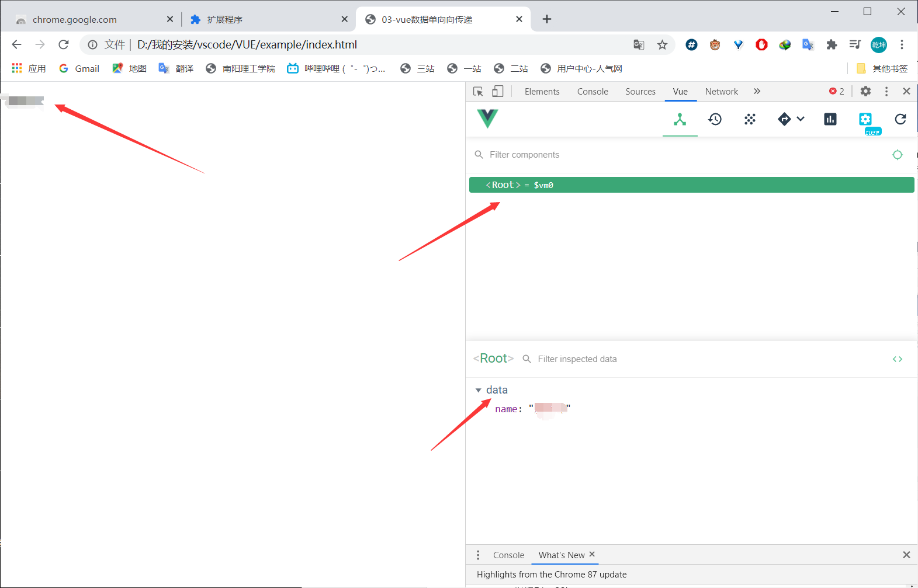Close the DevTools panel
The height and width of the screenshot is (588, 918).
(x=906, y=92)
